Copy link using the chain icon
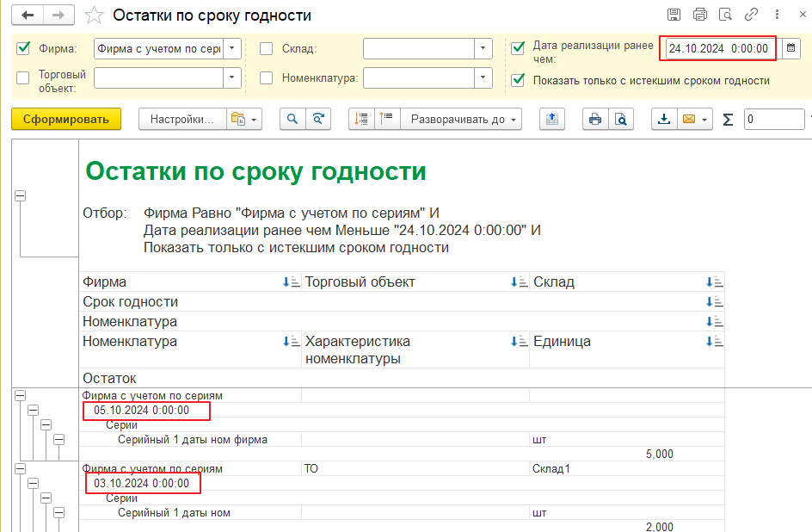Screen dimensions: 812x532 751,15
